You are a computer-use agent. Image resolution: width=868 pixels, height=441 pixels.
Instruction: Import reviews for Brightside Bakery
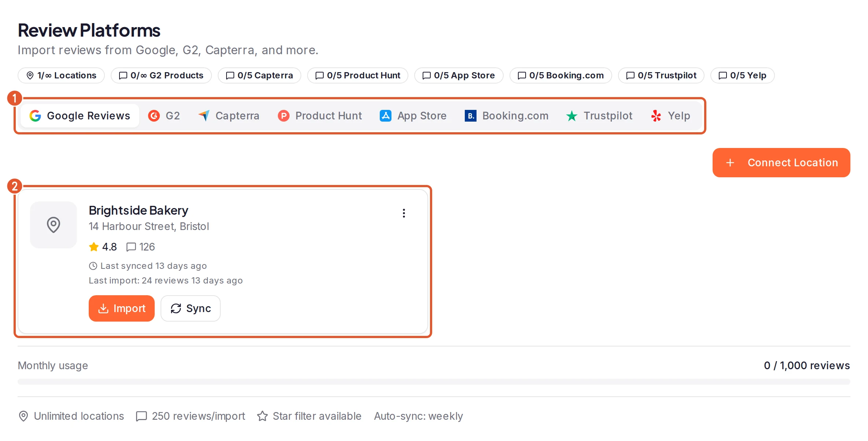[x=122, y=308]
